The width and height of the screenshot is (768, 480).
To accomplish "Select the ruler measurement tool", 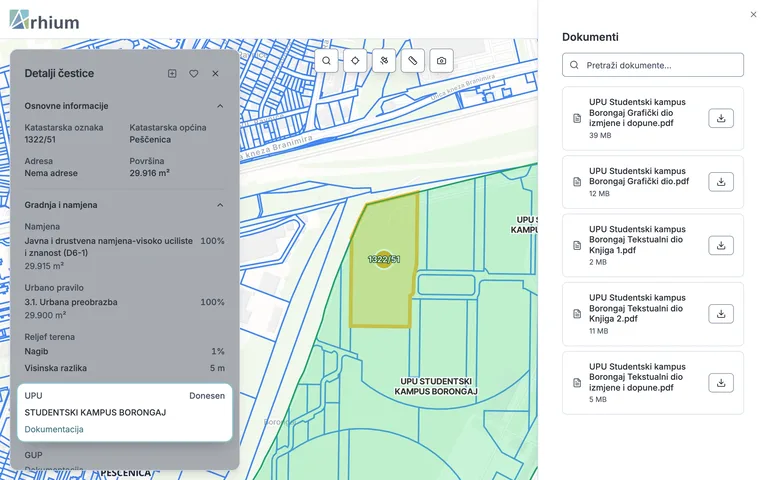I will 413,61.
